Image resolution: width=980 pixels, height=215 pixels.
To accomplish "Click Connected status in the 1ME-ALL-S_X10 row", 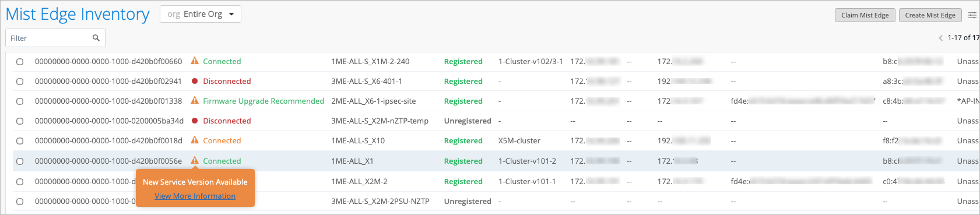I will [222, 140].
